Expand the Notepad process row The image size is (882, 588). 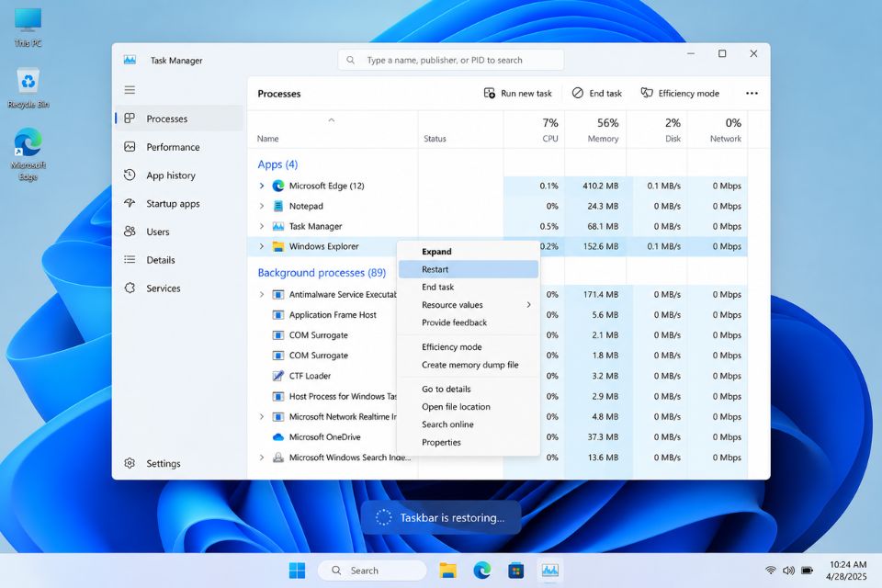pos(262,206)
